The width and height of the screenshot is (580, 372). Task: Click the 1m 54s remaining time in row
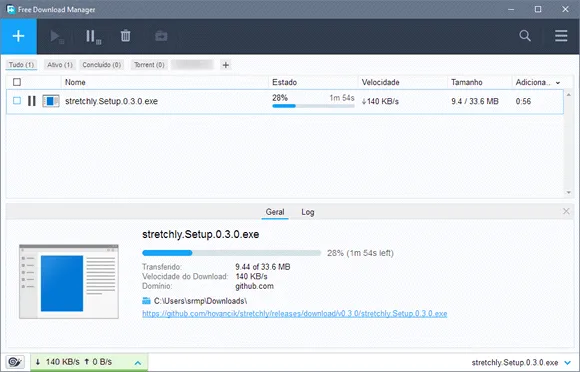[x=342, y=98]
